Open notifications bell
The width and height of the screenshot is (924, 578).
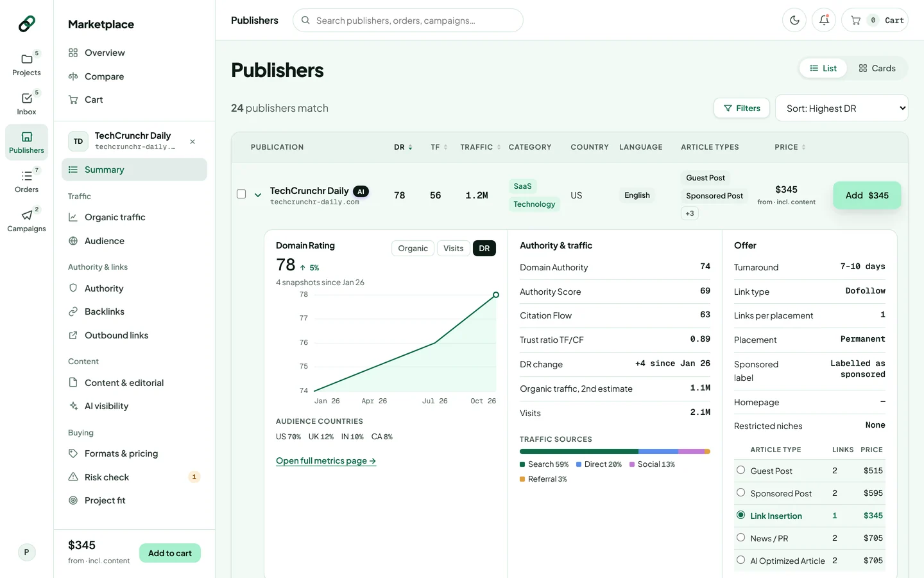(824, 21)
